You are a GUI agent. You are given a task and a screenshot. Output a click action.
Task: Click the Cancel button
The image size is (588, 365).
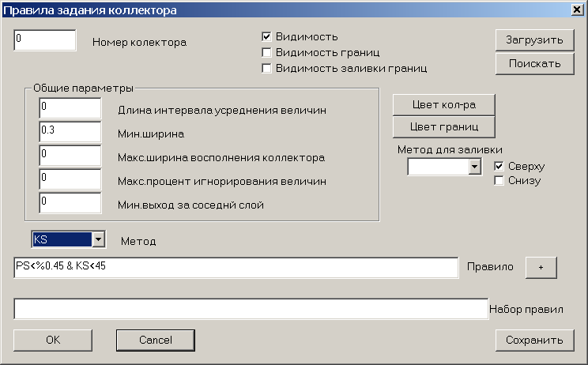click(156, 341)
